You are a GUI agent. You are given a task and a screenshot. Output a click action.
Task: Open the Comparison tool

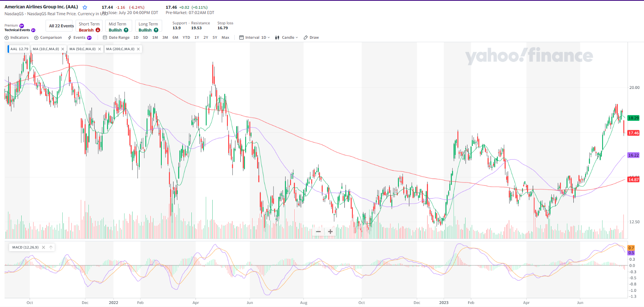[48, 38]
